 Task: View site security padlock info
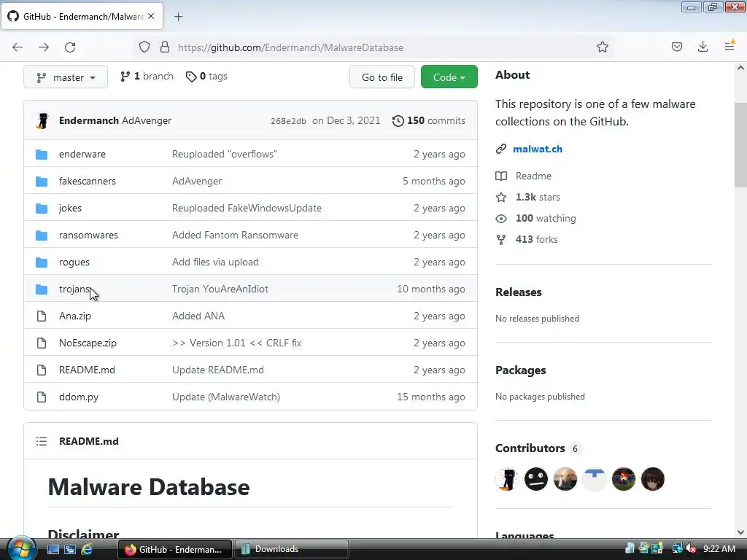pyautogui.click(x=165, y=47)
